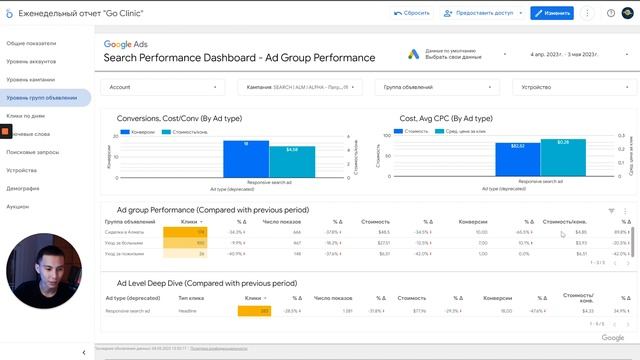Open the Группа объявлений filter dropdown
640x360 pixels.
coord(437,87)
